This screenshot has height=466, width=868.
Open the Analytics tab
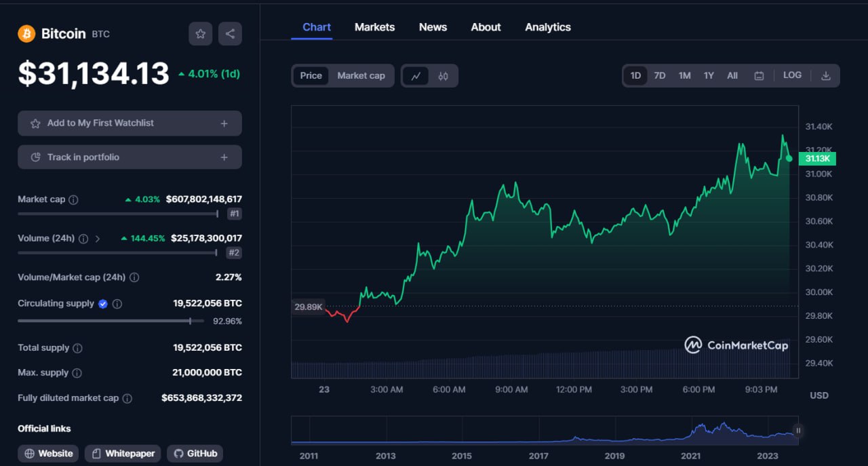548,27
